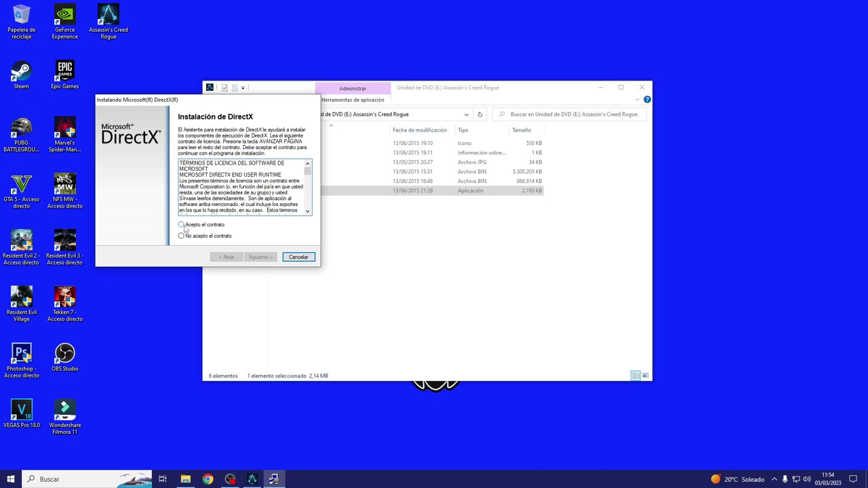868x488 pixels.
Task: Switch to details view in File Explorer
Action: pos(635,375)
